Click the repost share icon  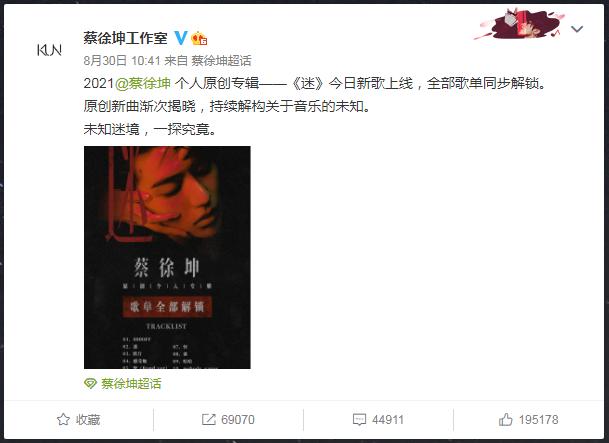click(x=209, y=419)
